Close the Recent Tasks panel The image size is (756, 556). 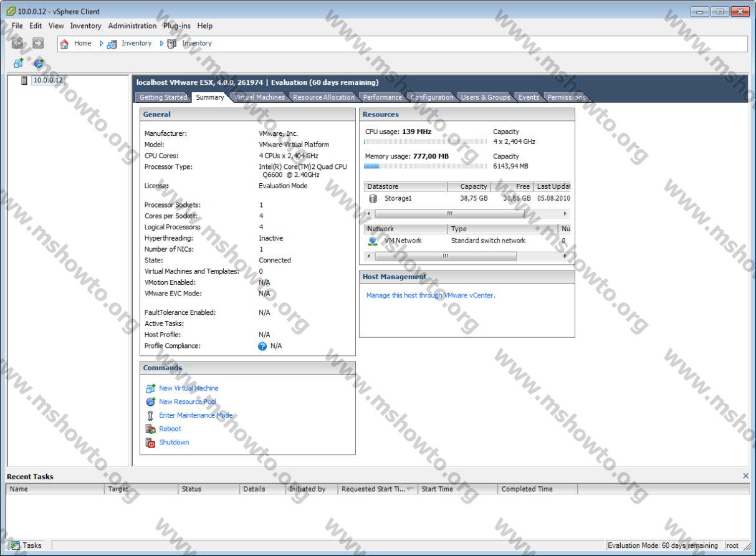click(x=746, y=476)
